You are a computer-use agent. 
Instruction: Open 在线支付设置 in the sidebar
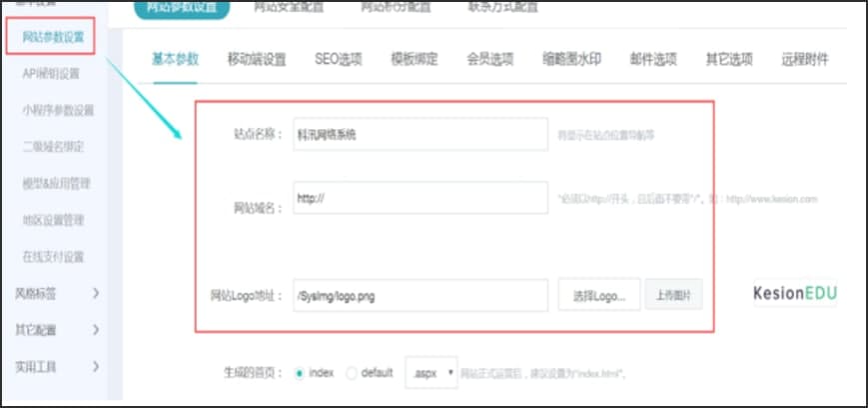(x=53, y=257)
